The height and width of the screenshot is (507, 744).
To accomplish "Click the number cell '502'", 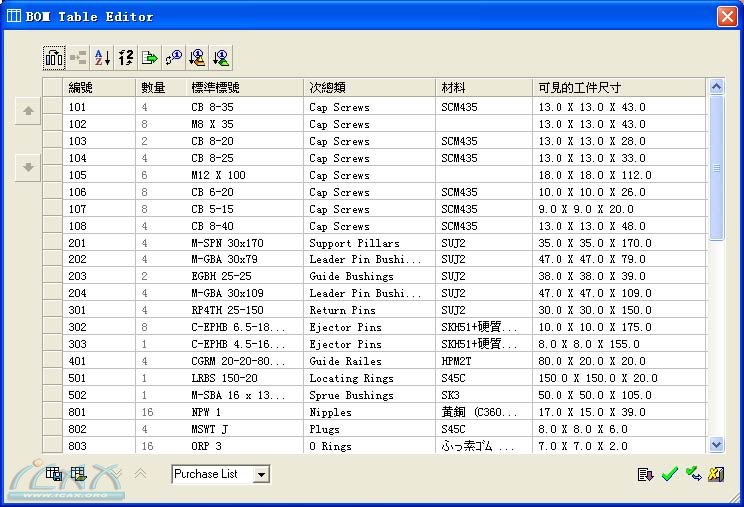I will (x=99, y=395).
